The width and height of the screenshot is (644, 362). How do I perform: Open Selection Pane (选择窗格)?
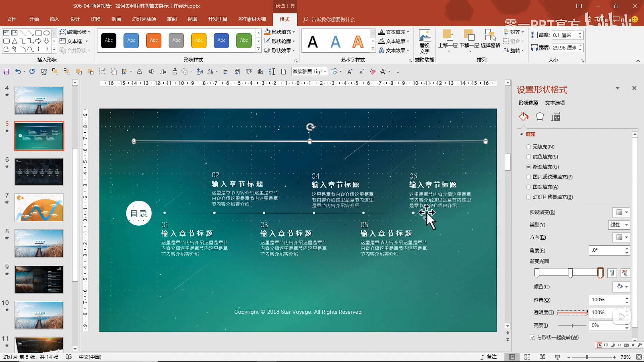(x=490, y=39)
